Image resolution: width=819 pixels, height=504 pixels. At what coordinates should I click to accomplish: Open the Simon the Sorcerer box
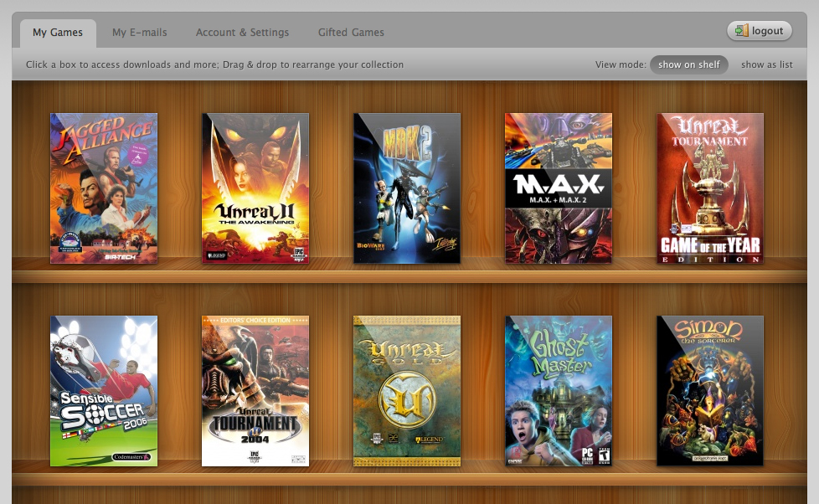tap(710, 391)
